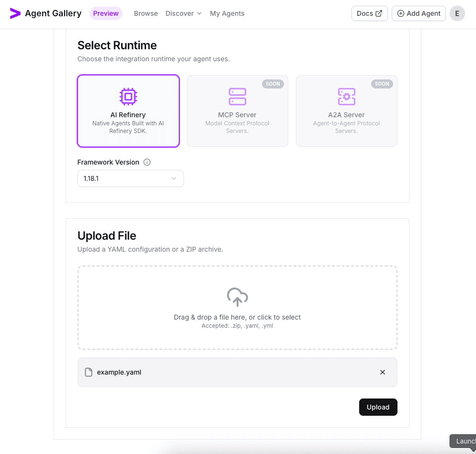Select the AI Refinery chip icon
Viewport: 476px width, 454px height.
[x=128, y=97]
